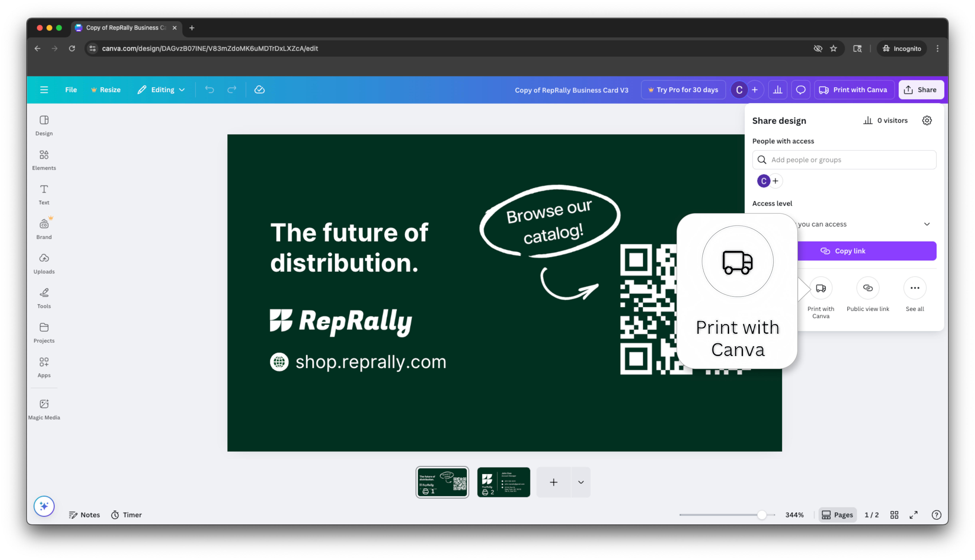Image resolution: width=975 pixels, height=560 pixels.
Task: Open Chrome's three-dot menu
Action: [x=938, y=48]
